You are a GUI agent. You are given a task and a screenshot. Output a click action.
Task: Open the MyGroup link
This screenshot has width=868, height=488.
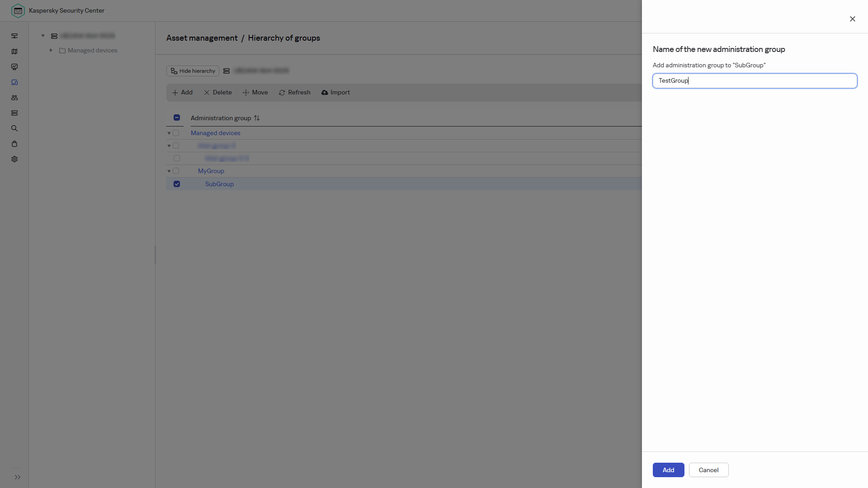click(x=211, y=171)
